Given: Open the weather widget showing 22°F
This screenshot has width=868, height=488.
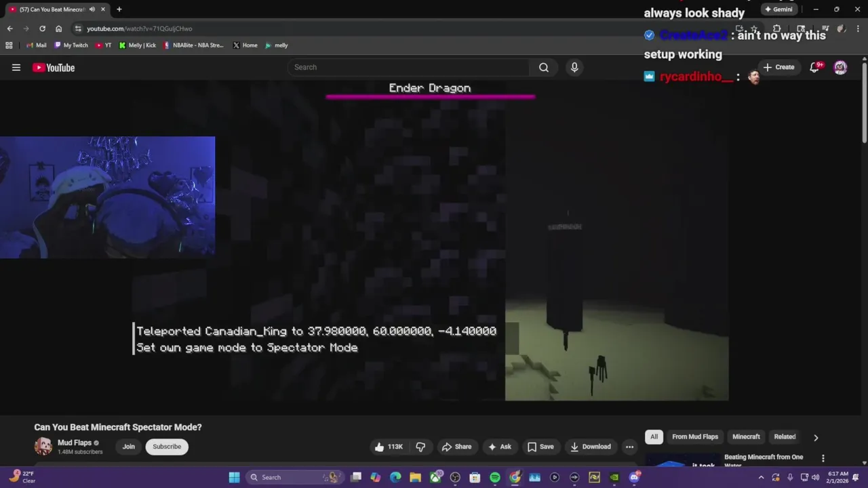Looking at the screenshot, I should 22,477.
